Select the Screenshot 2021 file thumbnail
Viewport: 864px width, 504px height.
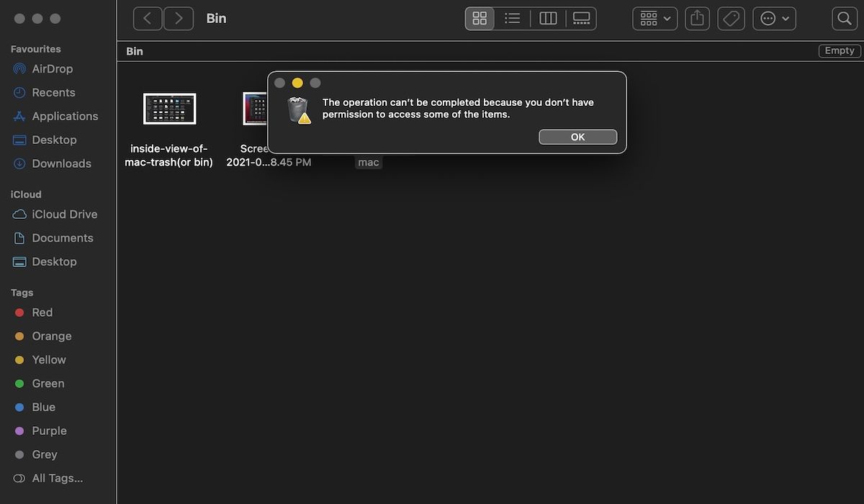(x=255, y=109)
